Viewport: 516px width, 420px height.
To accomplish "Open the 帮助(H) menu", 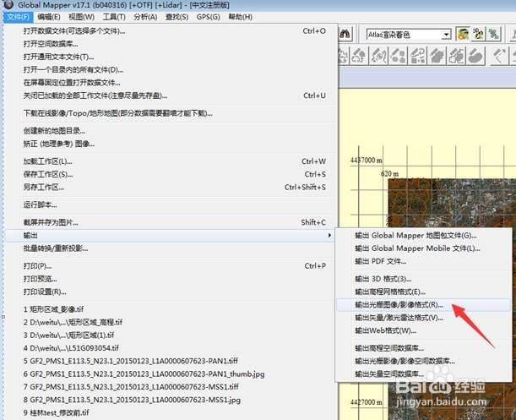I will pos(240,17).
